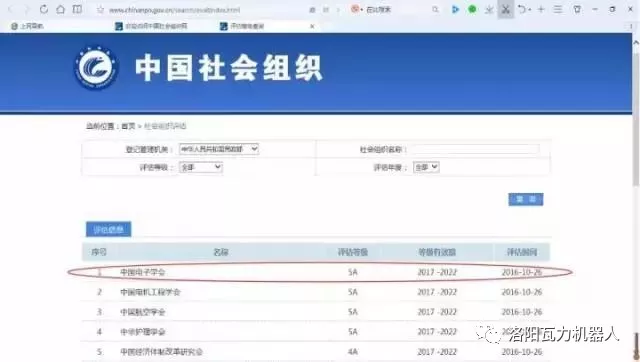Open the 评估年度 dropdown

[x=426, y=167]
